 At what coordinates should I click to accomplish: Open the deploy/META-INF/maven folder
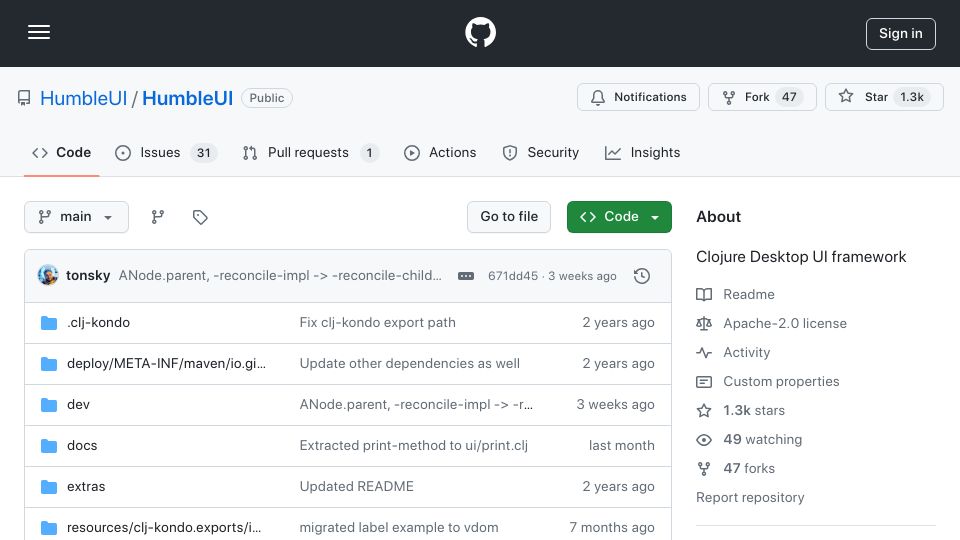[x=167, y=364]
